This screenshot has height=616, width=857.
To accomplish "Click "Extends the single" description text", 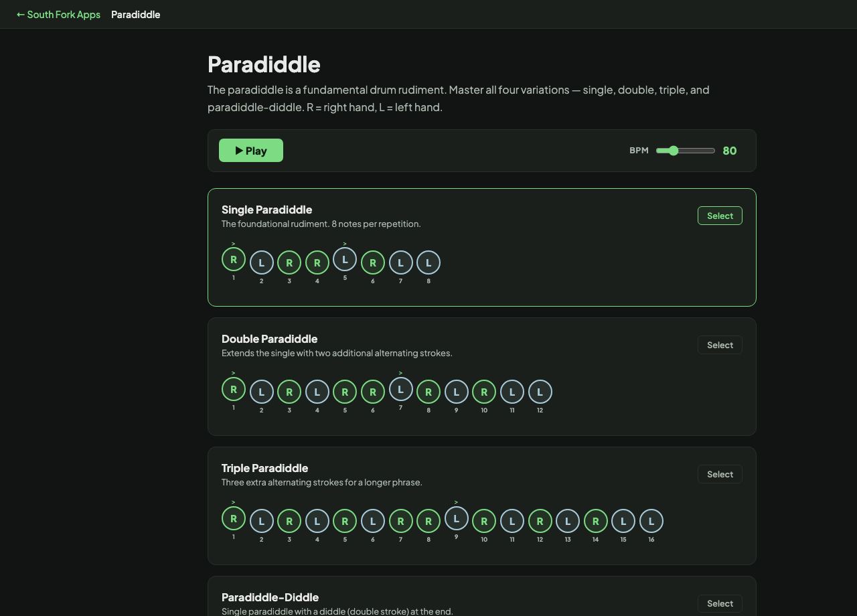I will [337, 353].
